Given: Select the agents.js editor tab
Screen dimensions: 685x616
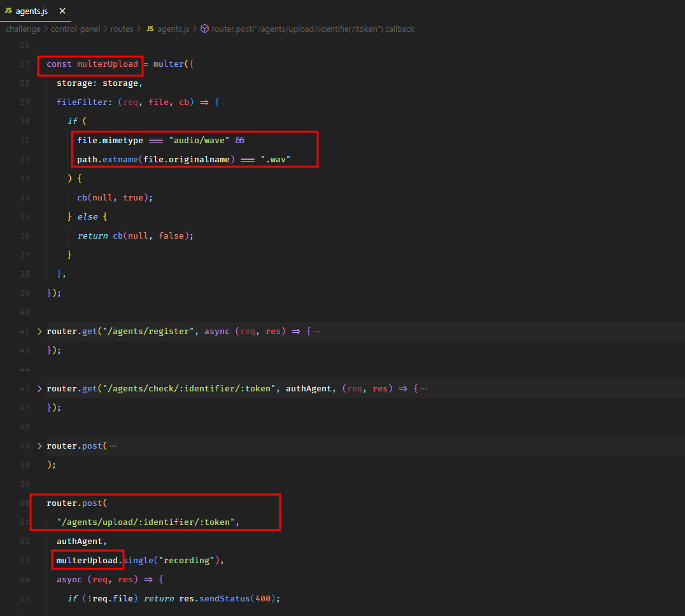Looking at the screenshot, I should [x=32, y=11].
